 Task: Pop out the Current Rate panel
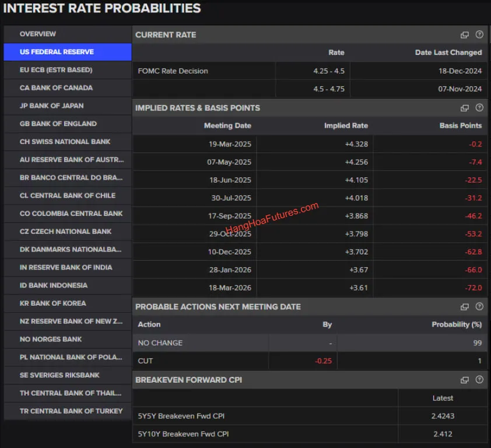point(465,35)
